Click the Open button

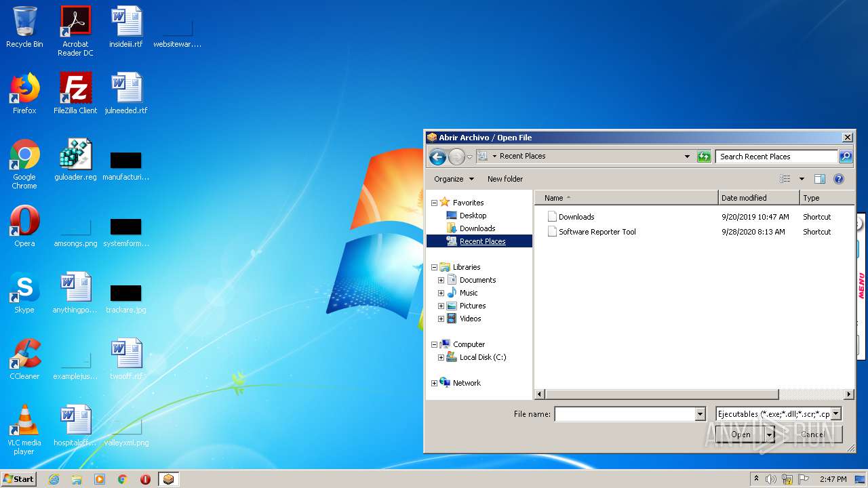(741, 434)
